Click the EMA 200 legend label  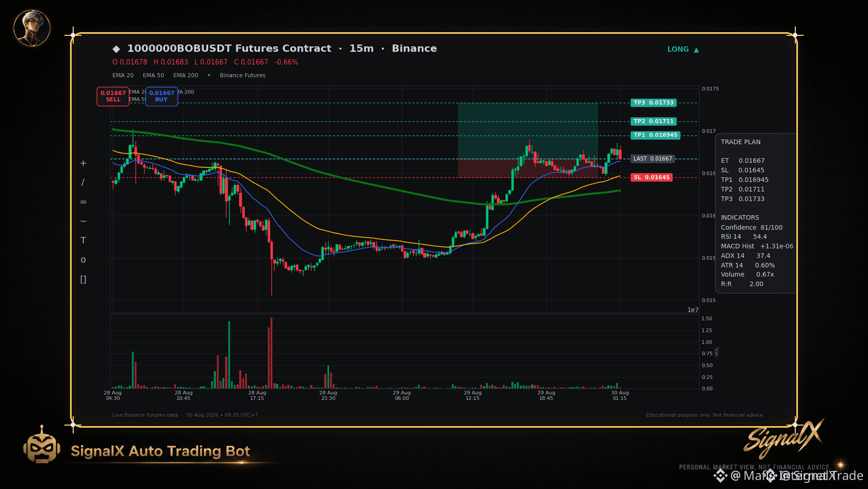(185, 75)
